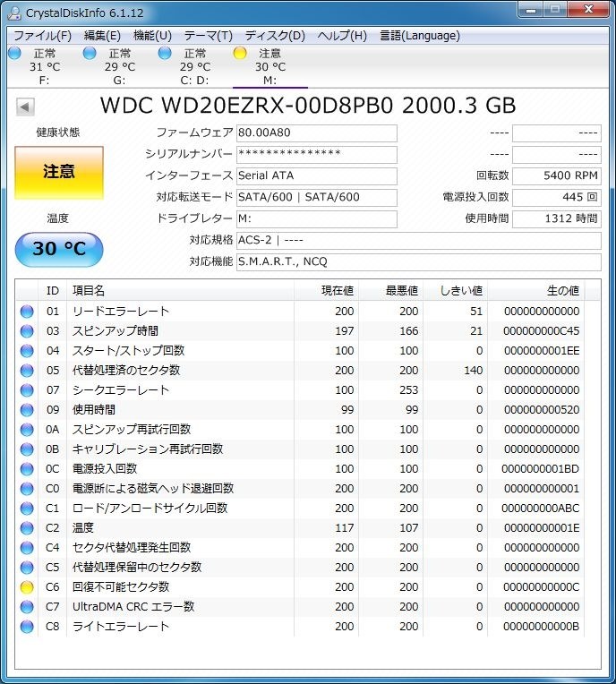Click the yellow 注意 health status button
Screen dimensions: 616x684
tap(59, 173)
